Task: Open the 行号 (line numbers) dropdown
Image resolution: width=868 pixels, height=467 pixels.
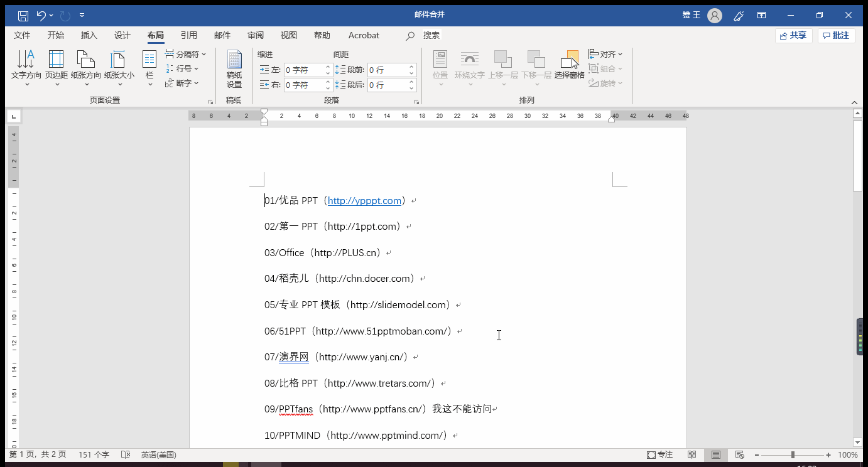Action: point(183,68)
